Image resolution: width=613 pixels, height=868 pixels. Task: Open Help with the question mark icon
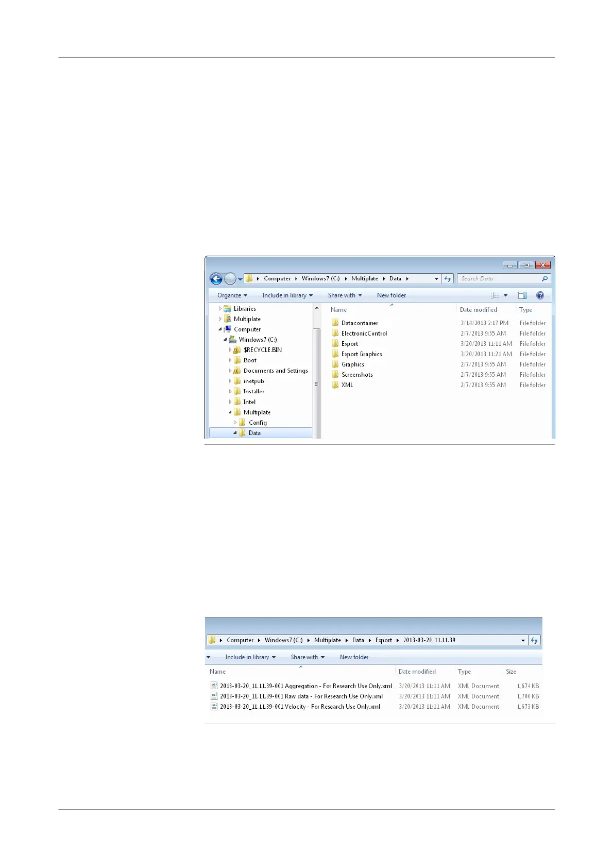(x=540, y=295)
